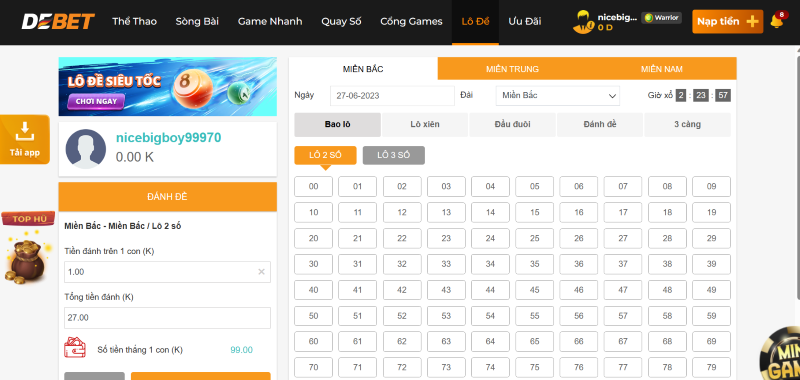Expand the Đài dropdown showing Miền Bắc

558,95
